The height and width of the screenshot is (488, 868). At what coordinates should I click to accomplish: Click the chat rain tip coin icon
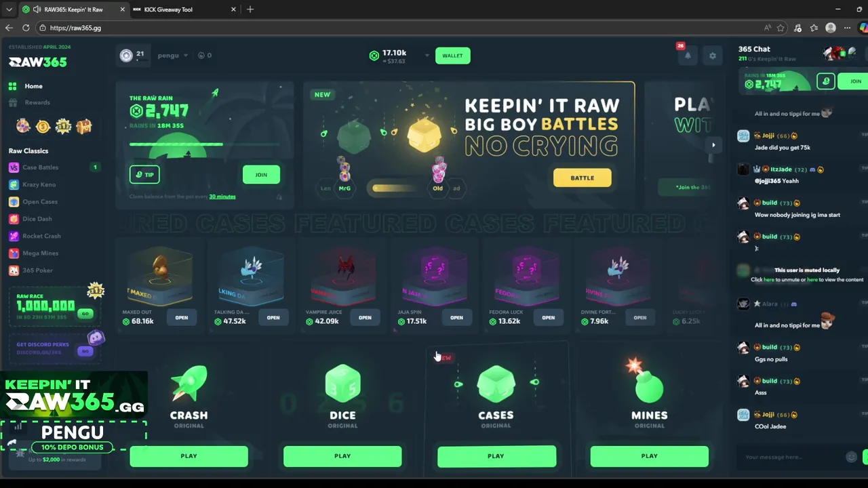(x=825, y=81)
